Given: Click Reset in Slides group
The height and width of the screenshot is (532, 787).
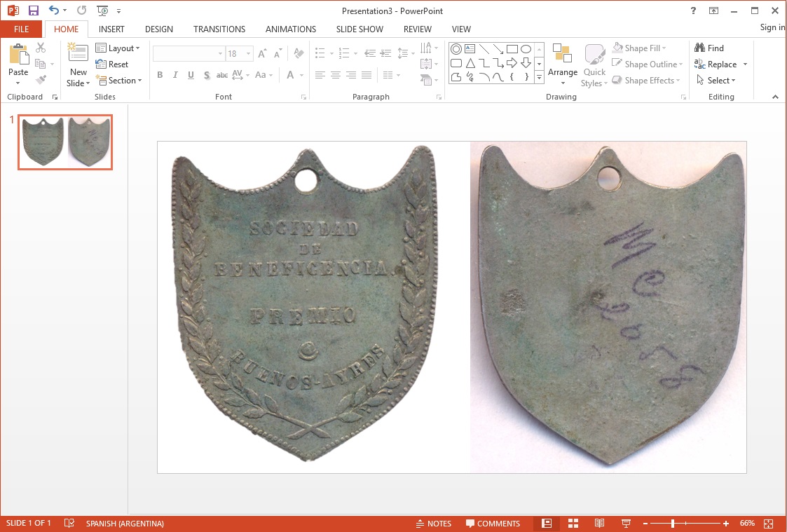Looking at the screenshot, I should point(112,64).
